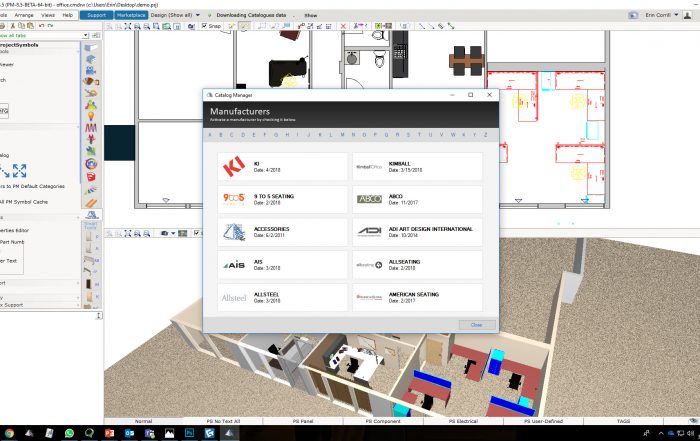Select the American Seating entry

[x=417, y=297]
